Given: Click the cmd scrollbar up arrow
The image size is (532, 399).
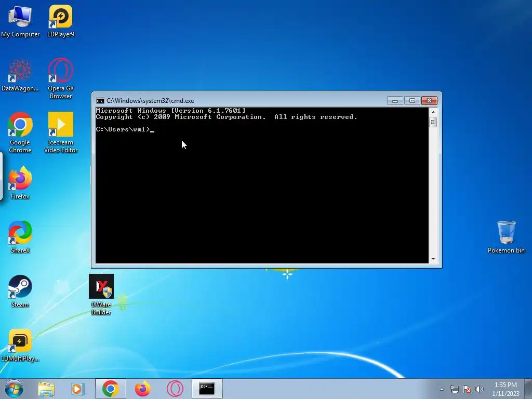Looking at the screenshot, I should click(433, 112).
